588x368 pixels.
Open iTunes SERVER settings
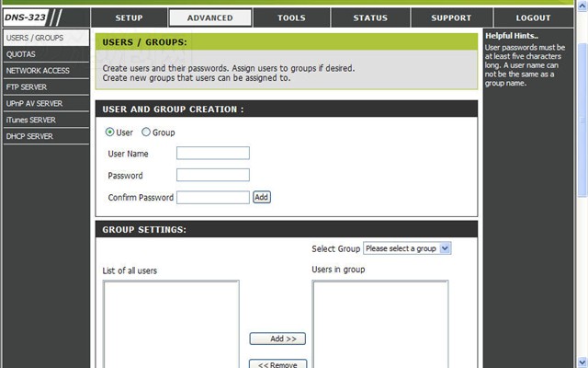pyautogui.click(x=46, y=121)
